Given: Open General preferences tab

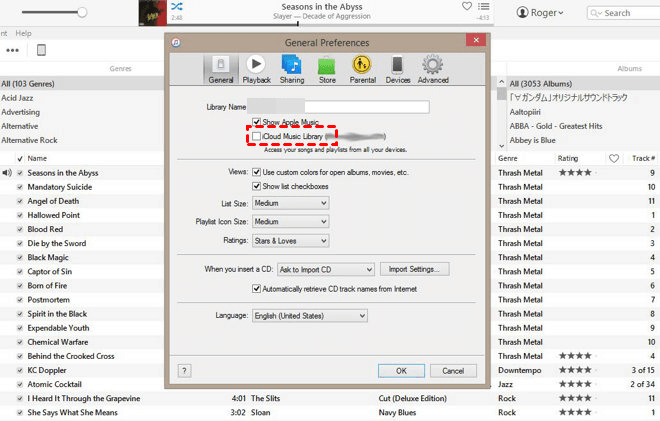Looking at the screenshot, I should [221, 69].
